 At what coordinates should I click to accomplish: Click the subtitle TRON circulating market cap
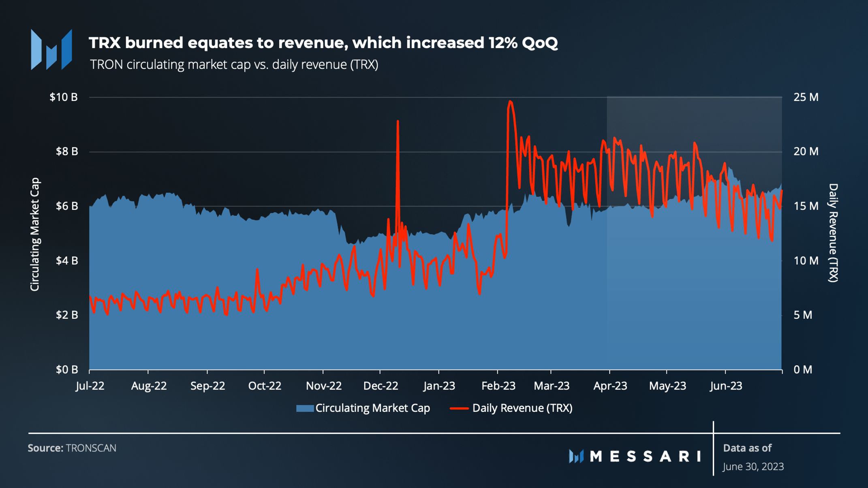[x=234, y=64]
